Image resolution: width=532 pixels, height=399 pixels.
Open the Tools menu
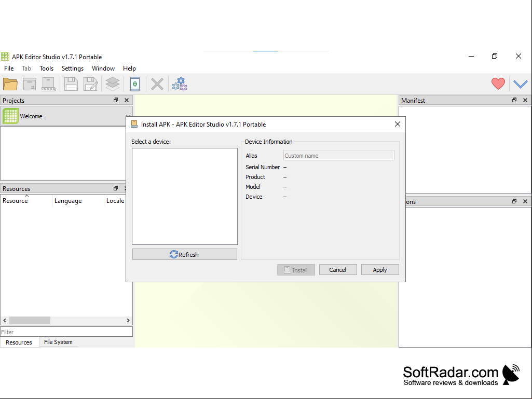[x=47, y=68]
